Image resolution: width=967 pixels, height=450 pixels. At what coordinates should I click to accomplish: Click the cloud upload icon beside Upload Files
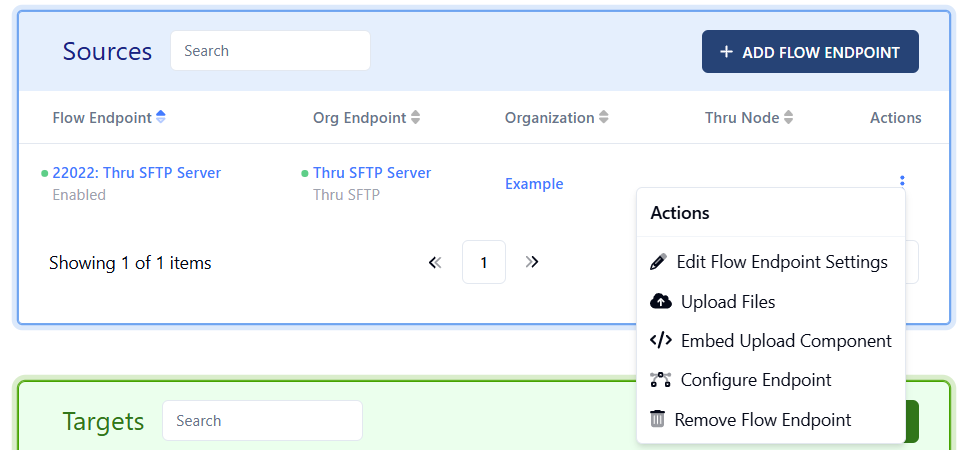tap(660, 301)
